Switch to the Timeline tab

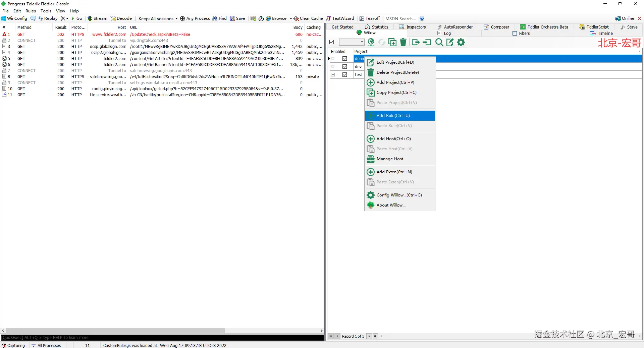pyautogui.click(x=602, y=34)
